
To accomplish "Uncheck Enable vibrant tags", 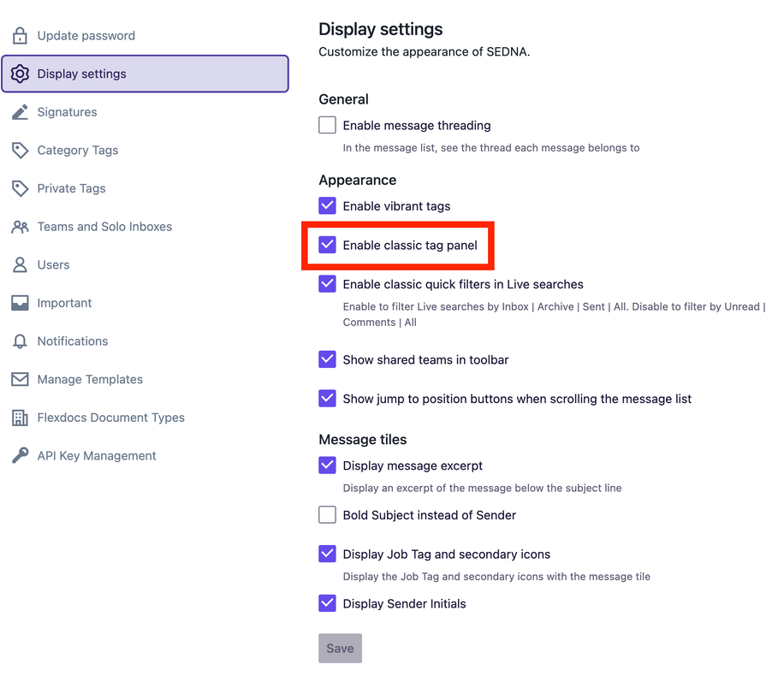I will [x=328, y=205].
